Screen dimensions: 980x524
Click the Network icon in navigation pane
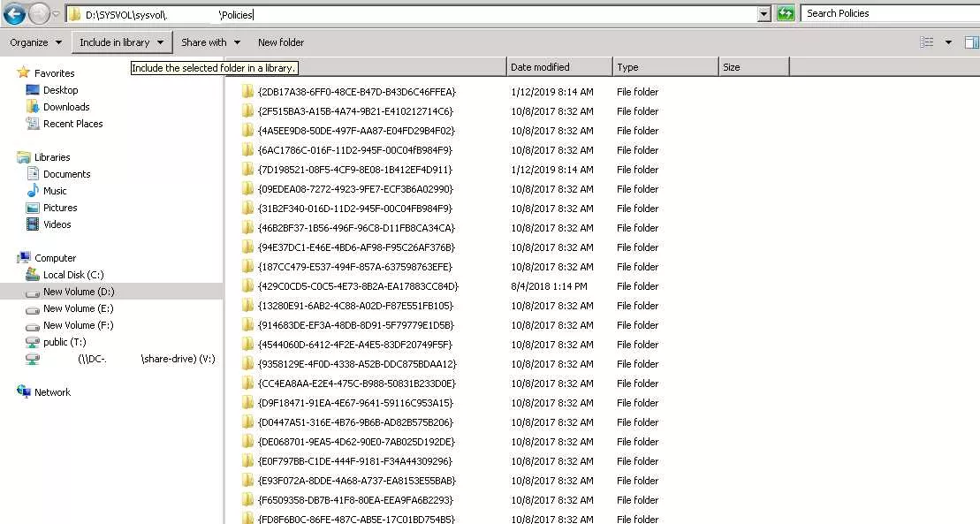(x=24, y=392)
